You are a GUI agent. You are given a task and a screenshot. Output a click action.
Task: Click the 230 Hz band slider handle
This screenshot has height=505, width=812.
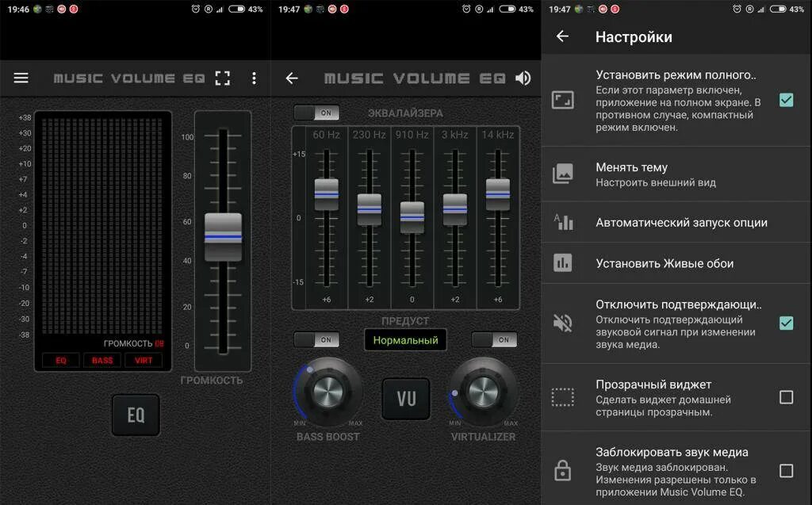click(370, 209)
